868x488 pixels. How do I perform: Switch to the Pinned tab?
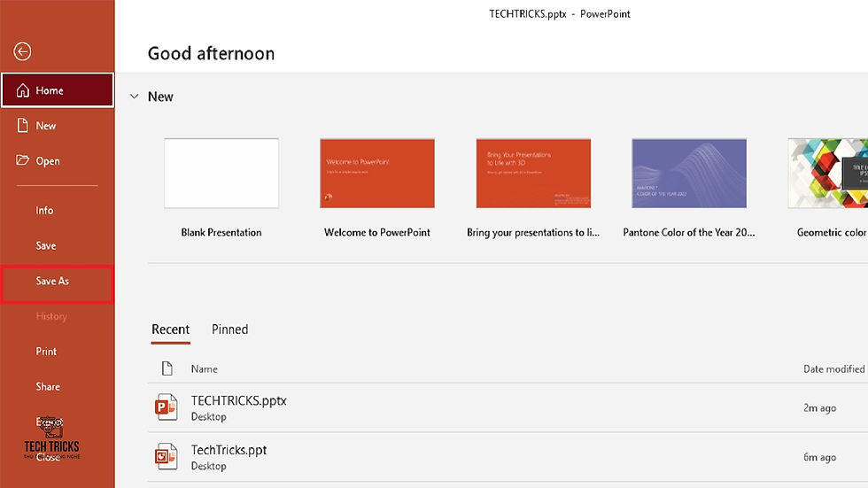pyautogui.click(x=229, y=329)
